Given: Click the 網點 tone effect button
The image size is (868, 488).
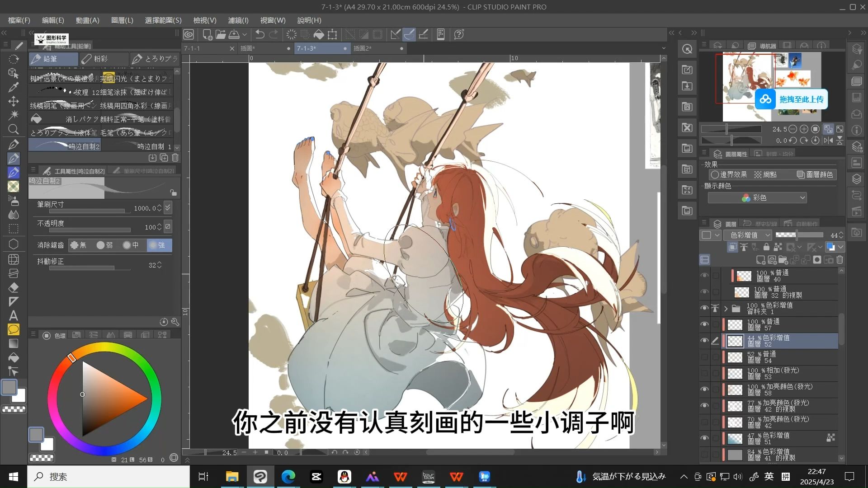Looking at the screenshot, I should 765,174.
